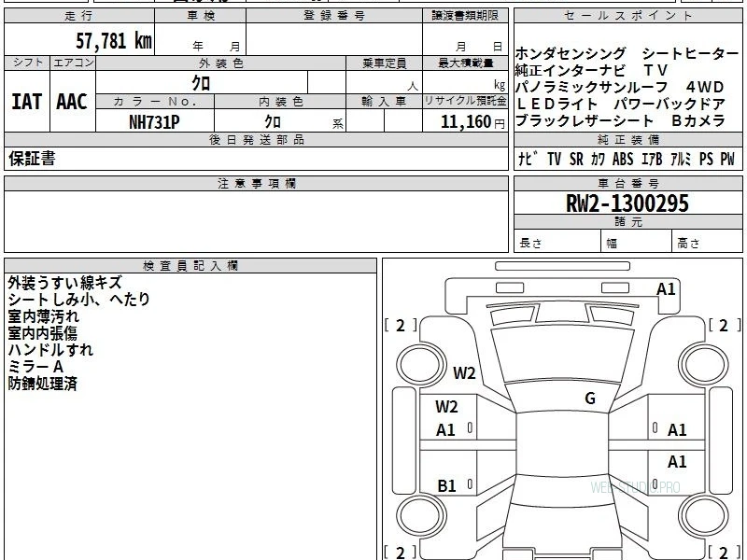Screen dimensions: 747x560
Task: Click the 防錆処理済 note
Action: [x=42, y=384]
